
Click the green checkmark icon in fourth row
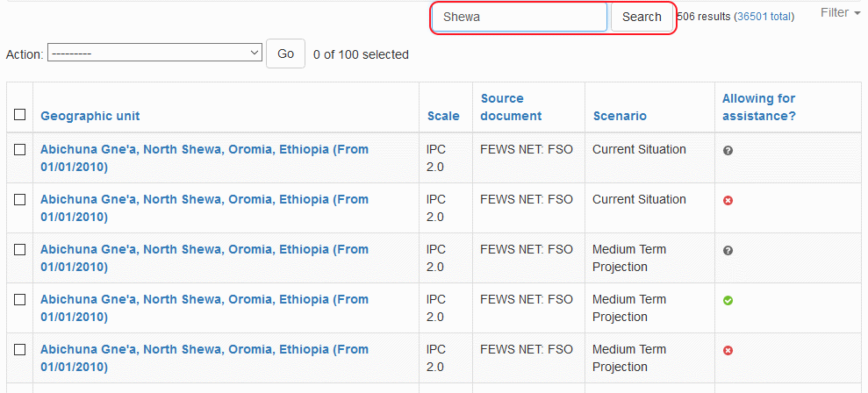click(x=728, y=301)
